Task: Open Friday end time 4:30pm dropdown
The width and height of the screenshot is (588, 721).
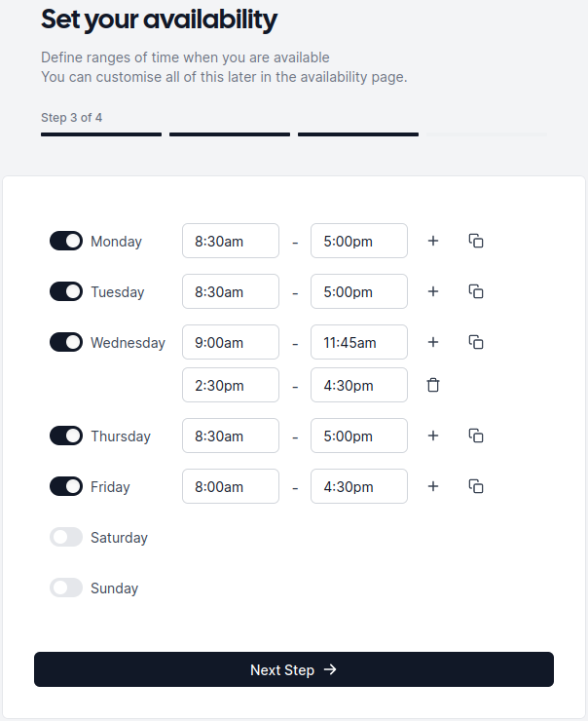Action: click(x=359, y=486)
